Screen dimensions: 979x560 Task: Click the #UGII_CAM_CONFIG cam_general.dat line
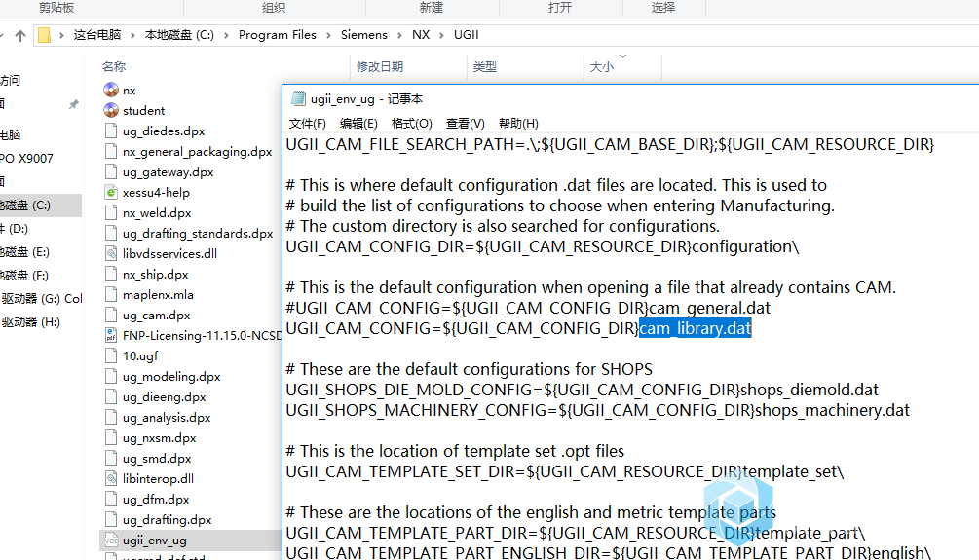[528, 308]
